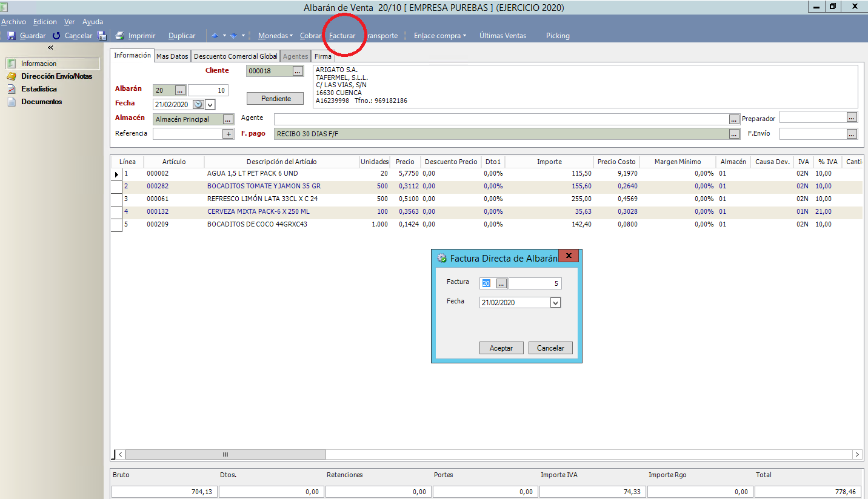Image resolution: width=868 pixels, height=499 pixels.
Task: Click the Factura series ellipsis button in dialog
Action: 501,283
